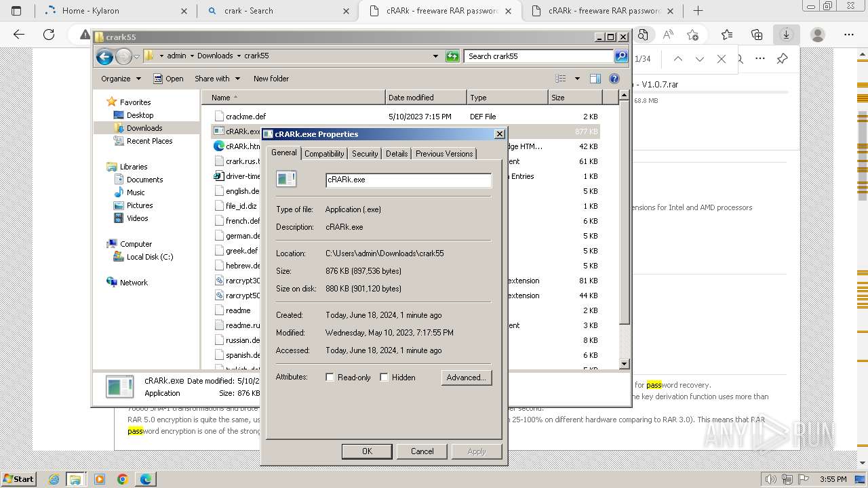868x488 pixels.
Task: Select the readme file row
Action: 236,310
